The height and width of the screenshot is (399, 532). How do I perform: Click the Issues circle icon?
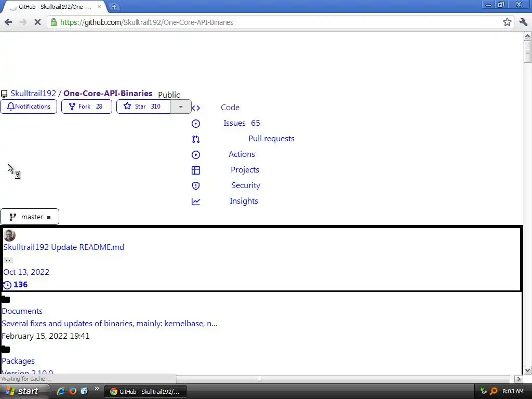tap(196, 124)
